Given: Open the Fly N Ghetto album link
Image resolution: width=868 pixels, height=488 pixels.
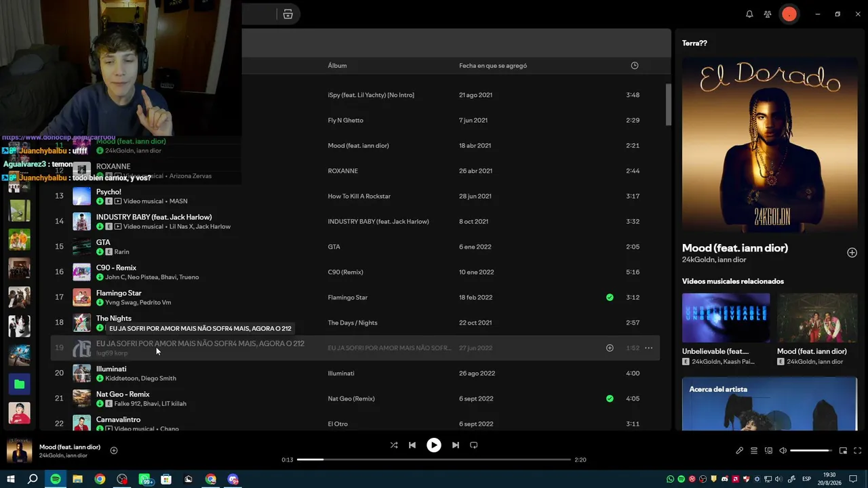Looking at the screenshot, I should pos(345,121).
